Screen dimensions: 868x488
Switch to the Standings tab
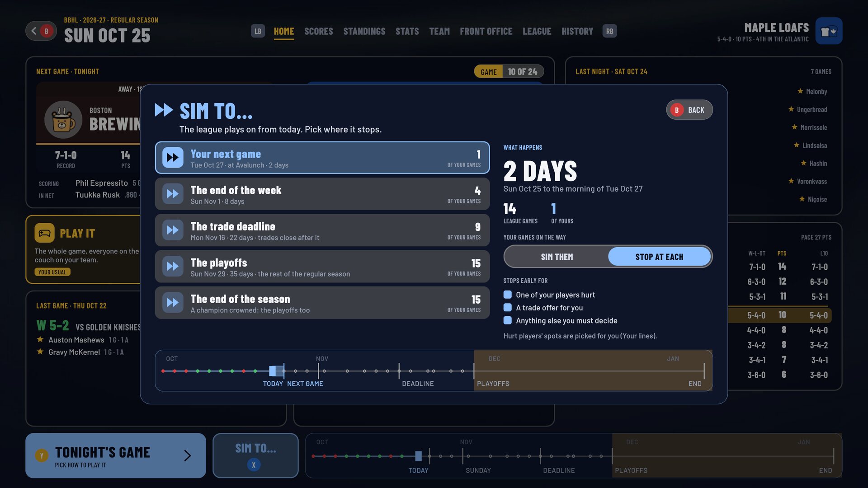[364, 31]
